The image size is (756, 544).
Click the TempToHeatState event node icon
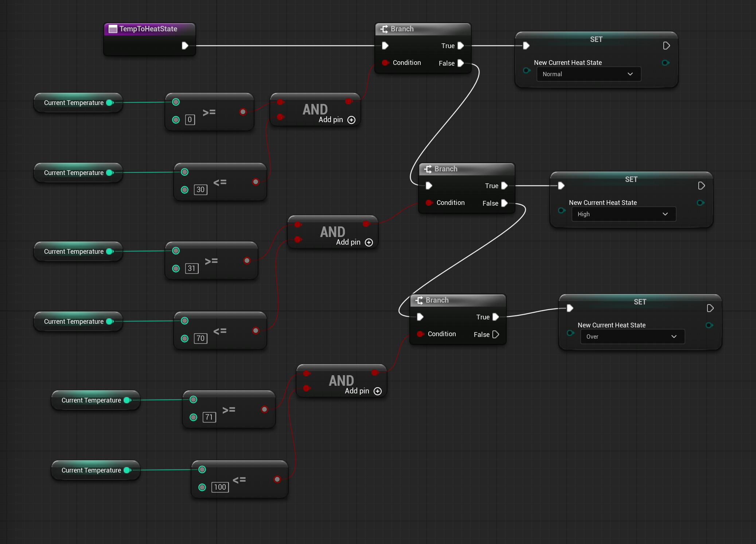[113, 29]
